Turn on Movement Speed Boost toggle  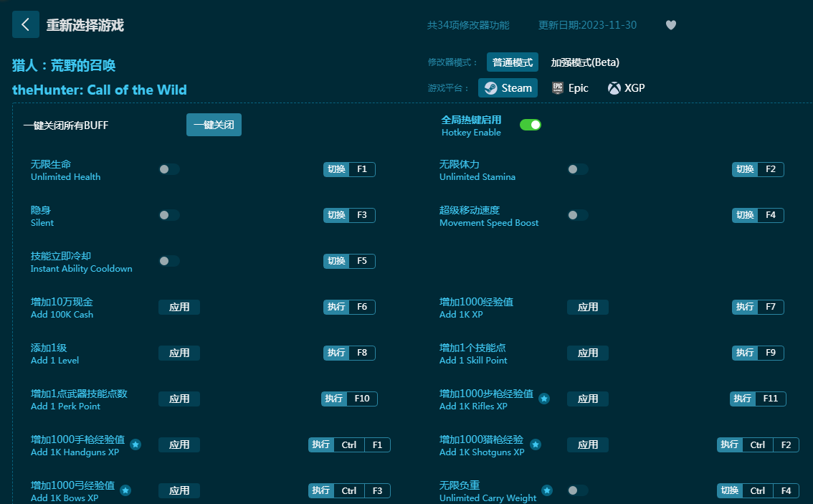pos(578,215)
